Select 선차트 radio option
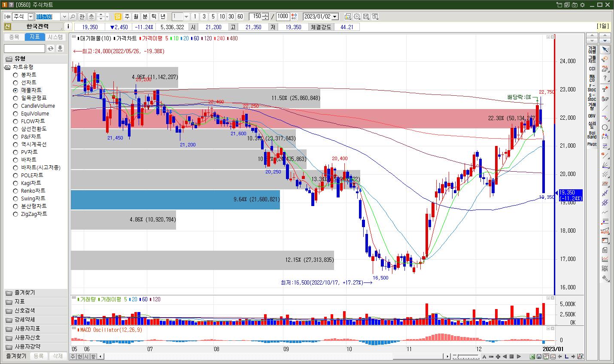This screenshot has height=364, width=614. click(x=15, y=82)
